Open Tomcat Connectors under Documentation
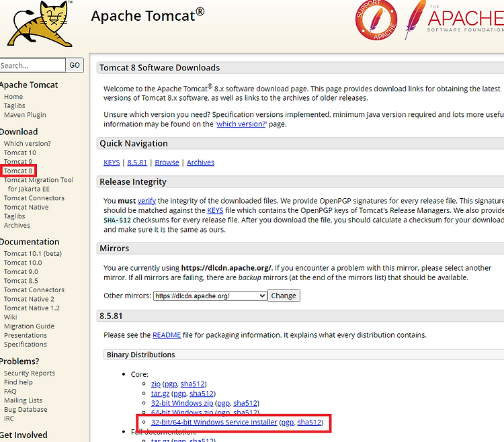Viewport: 504px width, 442px height. pyautogui.click(x=34, y=290)
